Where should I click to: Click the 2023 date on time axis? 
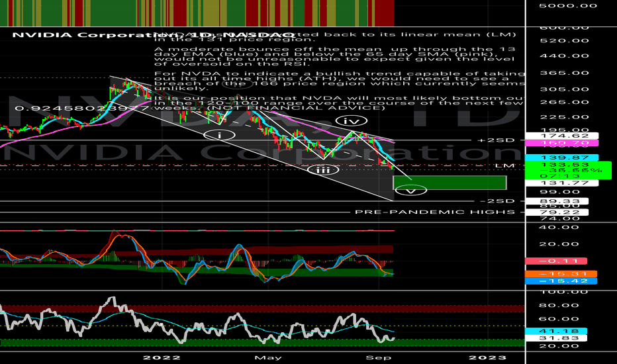(x=487, y=357)
